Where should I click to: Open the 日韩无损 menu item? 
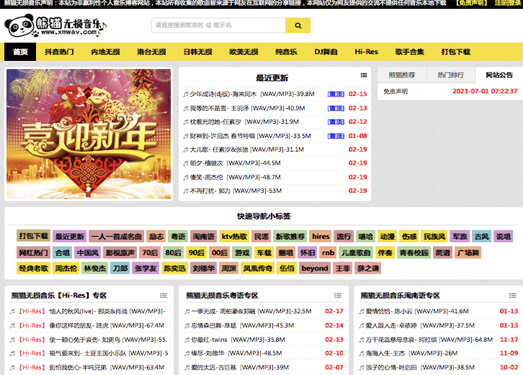click(198, 52)
